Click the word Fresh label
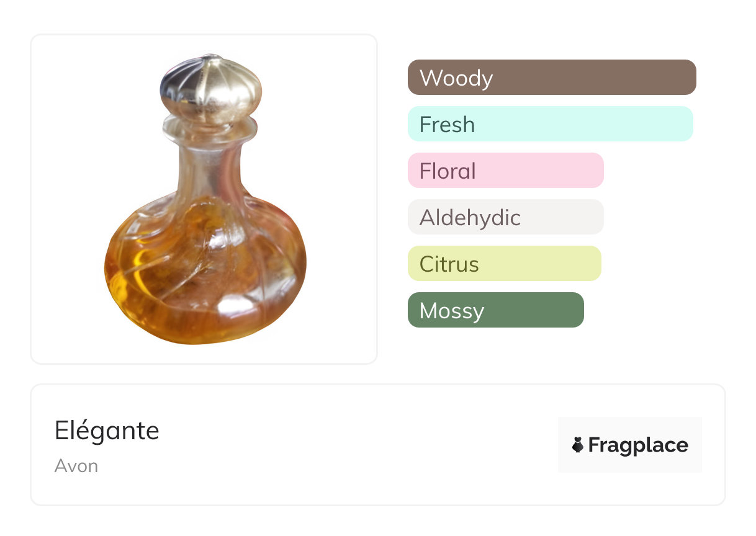This screenshot has width=756, height=536. (447, 125)
